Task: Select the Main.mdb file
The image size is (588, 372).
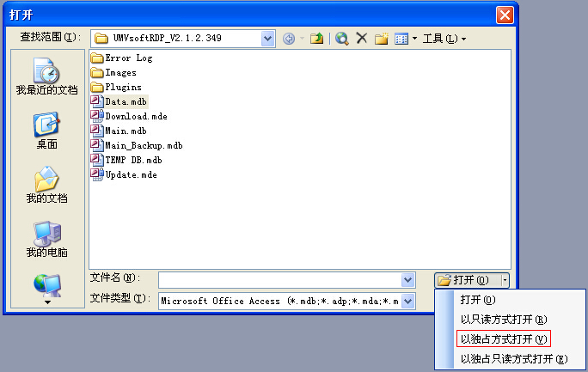Action: pos(119,131)
